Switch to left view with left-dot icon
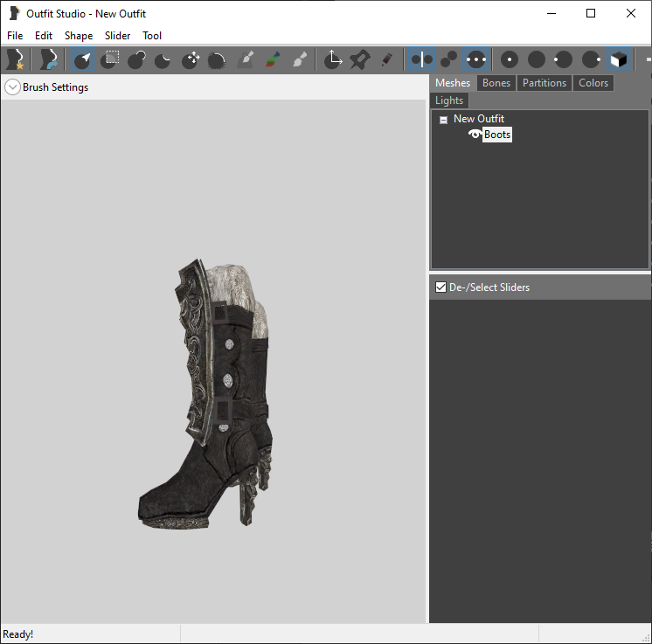Image resolution: width=652 pixels, height=644 pixels. pos(564,60)
